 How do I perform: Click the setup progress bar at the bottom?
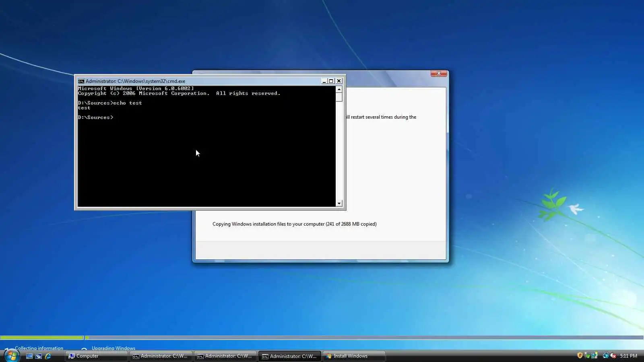(322, 337)
